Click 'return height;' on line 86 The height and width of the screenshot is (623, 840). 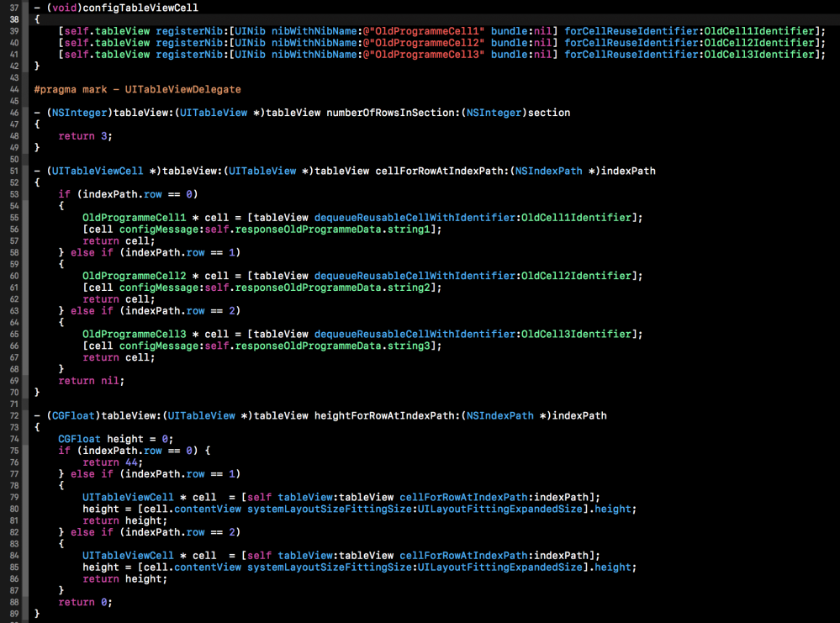click(124, 579)
